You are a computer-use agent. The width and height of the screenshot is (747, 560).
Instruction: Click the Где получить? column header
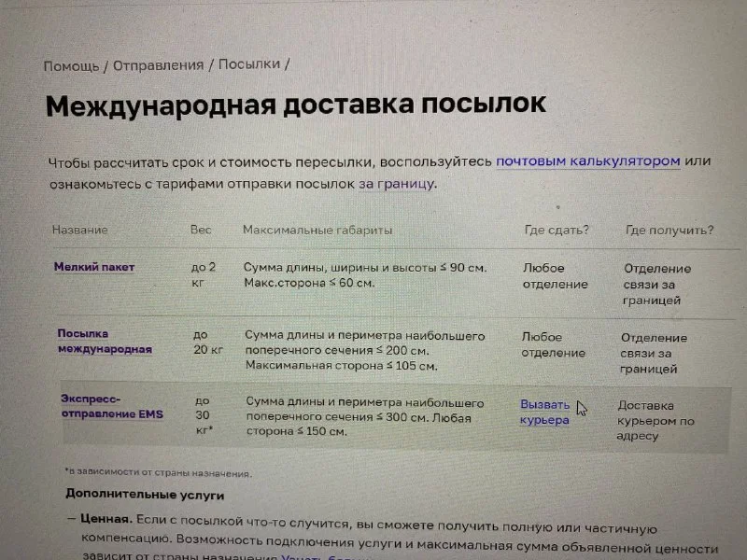click(x=669, y=231)
